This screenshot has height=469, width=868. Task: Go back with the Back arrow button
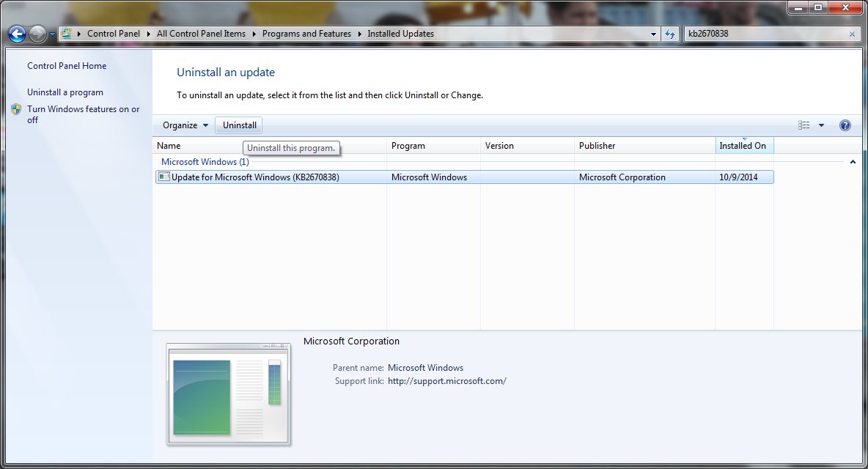tap(17, 34)
